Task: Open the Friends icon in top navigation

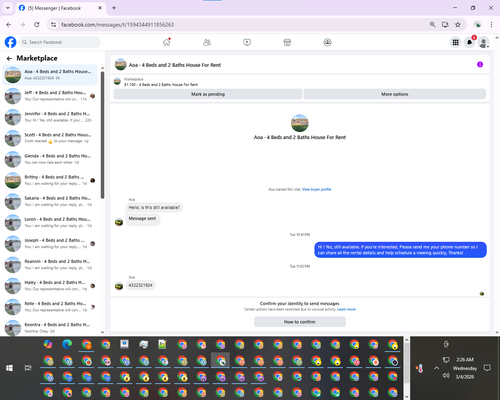Action: 207,42
